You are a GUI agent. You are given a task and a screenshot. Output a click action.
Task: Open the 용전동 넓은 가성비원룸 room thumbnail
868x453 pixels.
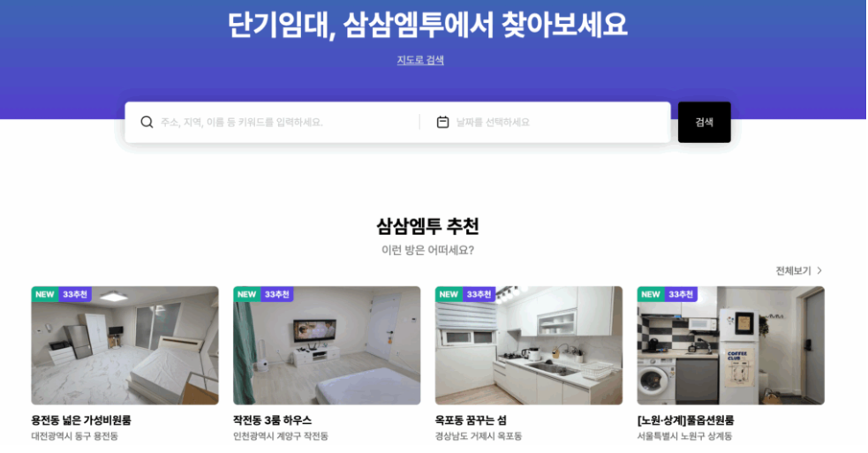pyautogui.click(x=125, y=345)
